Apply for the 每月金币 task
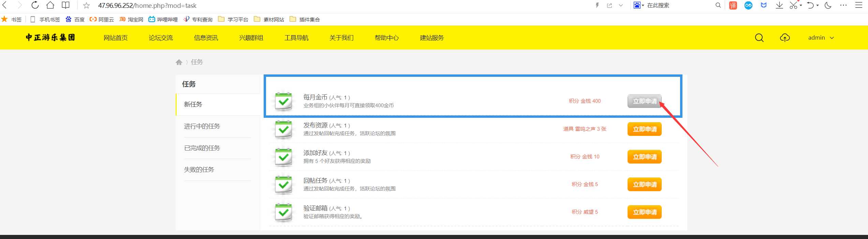The height and width of the screenshot is (239, 868). point(644,101)
